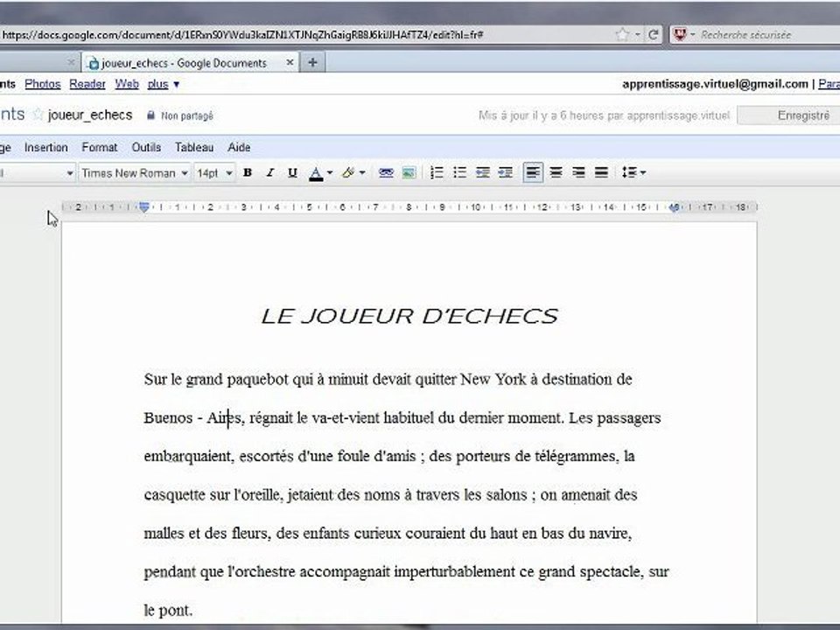Close the joueur_echecs browser tab
Screen dimensions: 840x630
(x=290, y=63)
